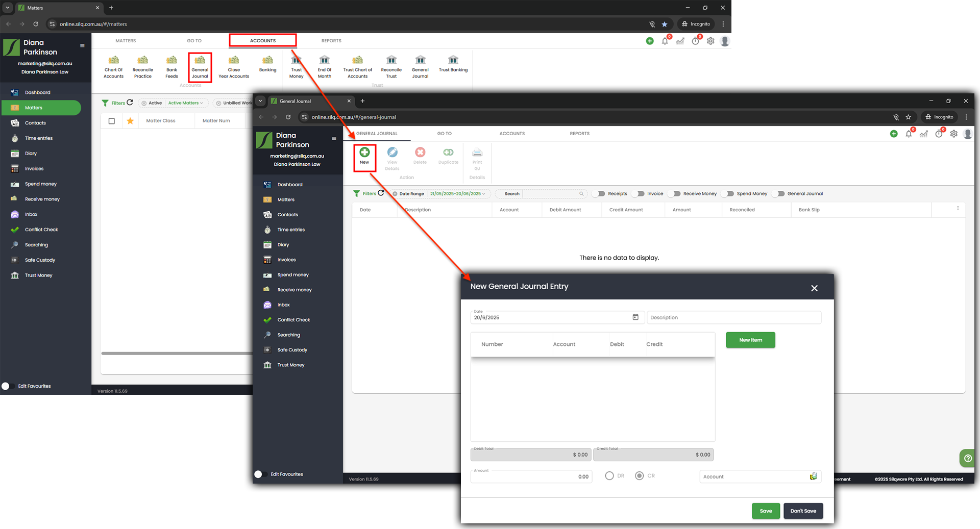Screen dimensions: 980x529
Task: Open Trust Banking icon
Action: pos(453,64)
